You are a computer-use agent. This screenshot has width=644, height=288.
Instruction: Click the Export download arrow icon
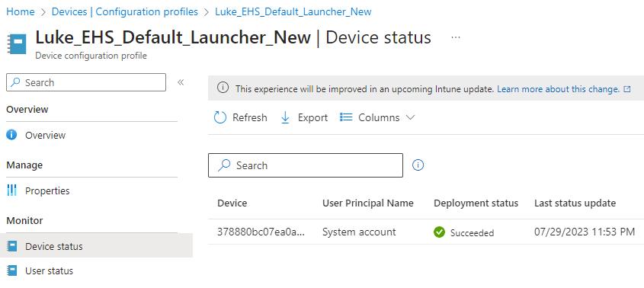click(x=285, y=117)
